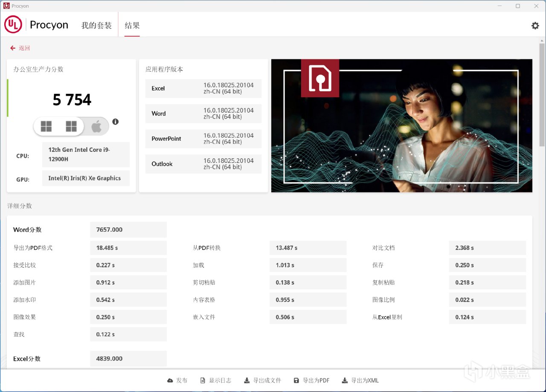The width and height of the screenshot is (546, 392).
Task: Click the Excel label in application versions
Action: pos(158,88)
